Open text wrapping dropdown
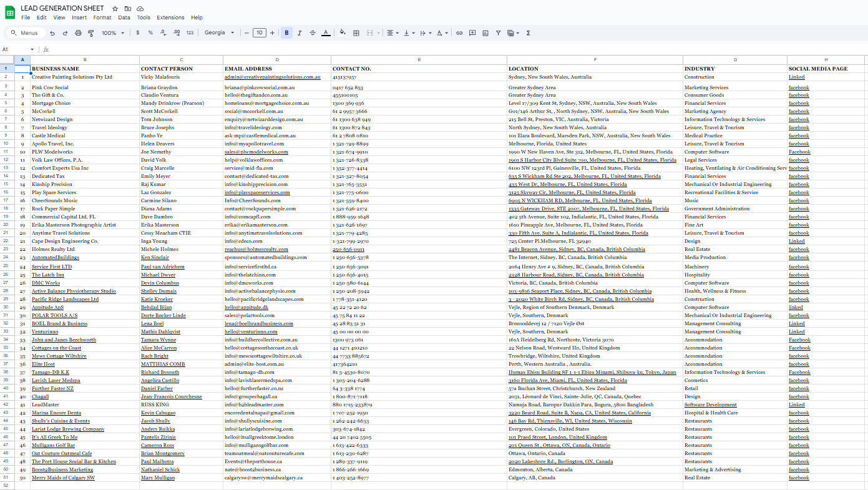The image size is (868, 490). (x=426, y=33)
